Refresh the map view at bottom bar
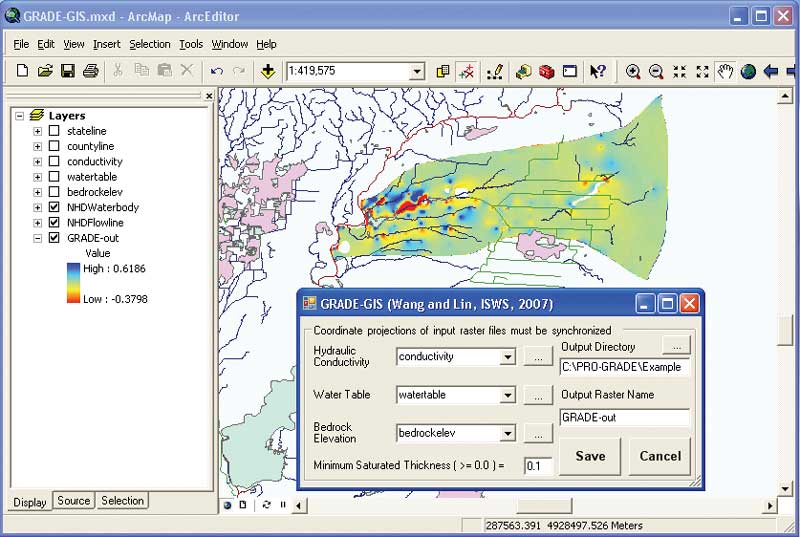Image resolution: width=800 pixels, height=537 pixels. [x=266, y=505]
